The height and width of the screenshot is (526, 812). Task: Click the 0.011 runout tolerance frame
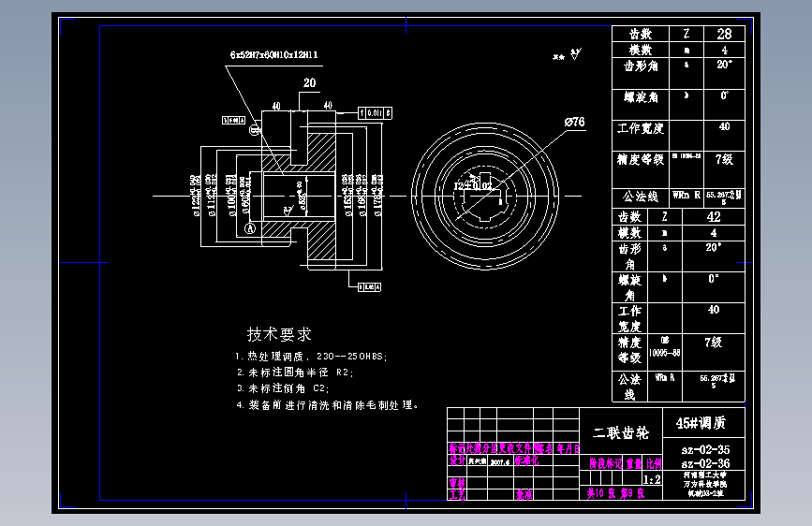point(375,113)
